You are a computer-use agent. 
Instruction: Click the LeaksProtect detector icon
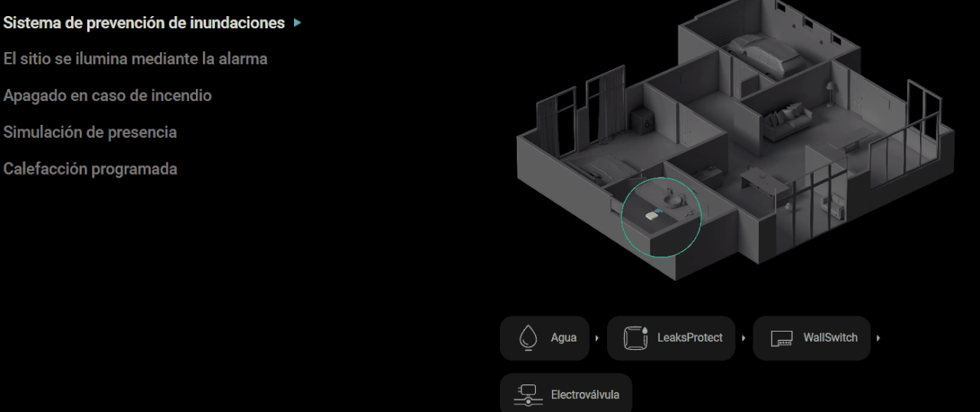636,338
